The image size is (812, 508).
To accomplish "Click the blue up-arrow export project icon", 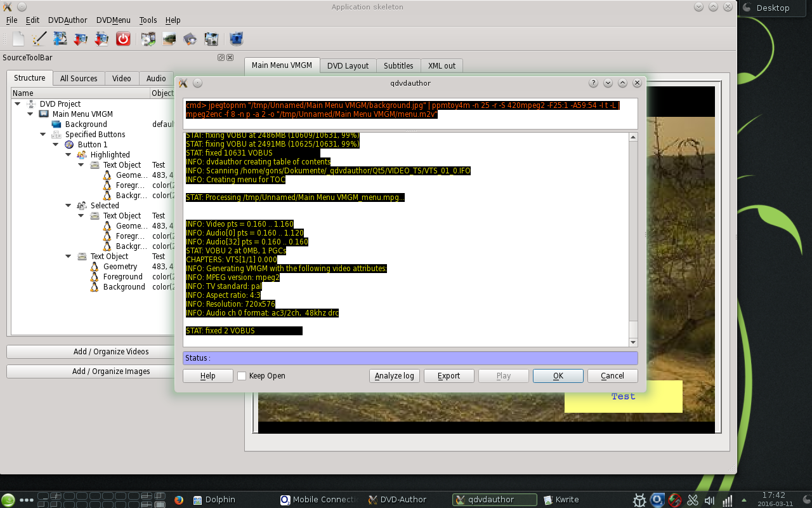I will 60,39.
